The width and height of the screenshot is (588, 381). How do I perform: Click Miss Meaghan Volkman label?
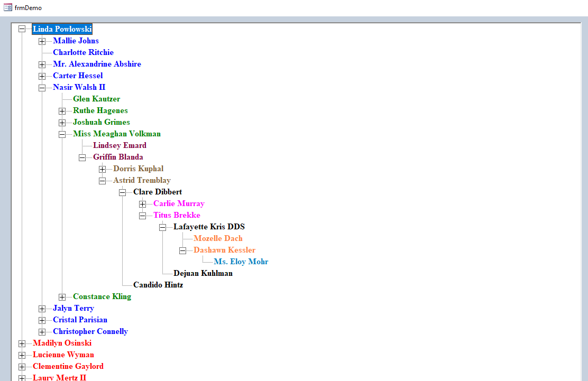[117, 133]
